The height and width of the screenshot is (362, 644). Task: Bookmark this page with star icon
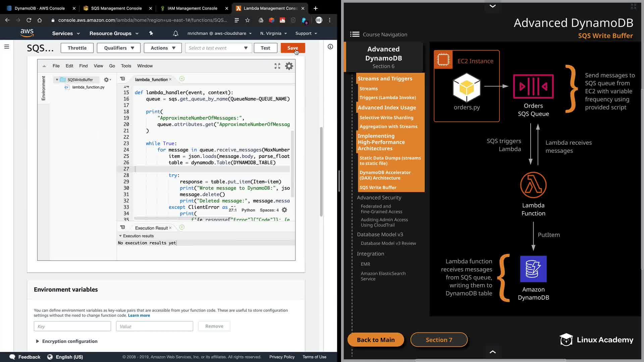coord(248,20)
